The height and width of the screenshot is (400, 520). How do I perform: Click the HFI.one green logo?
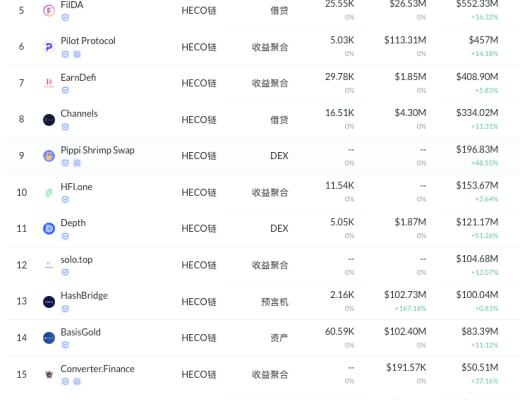pyautogui.click(x=49, y=192)
